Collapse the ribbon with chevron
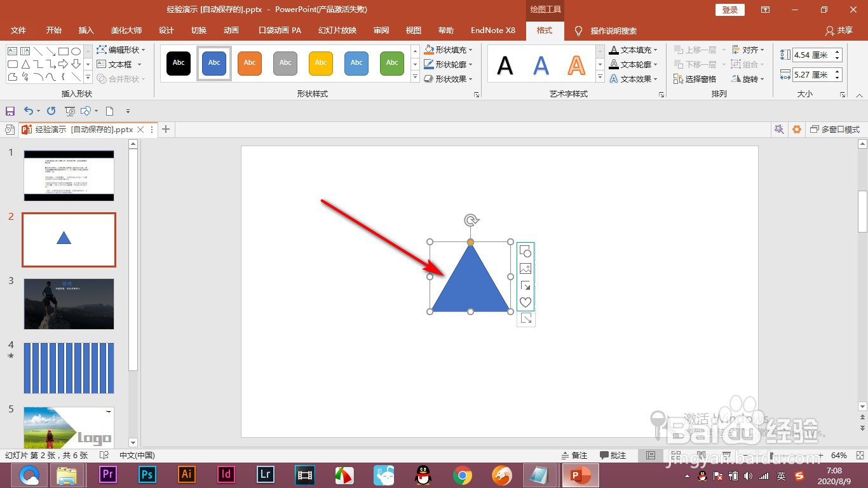Viewport: 868px width, 488px height. pyautogui.click(x=859, y=95)
